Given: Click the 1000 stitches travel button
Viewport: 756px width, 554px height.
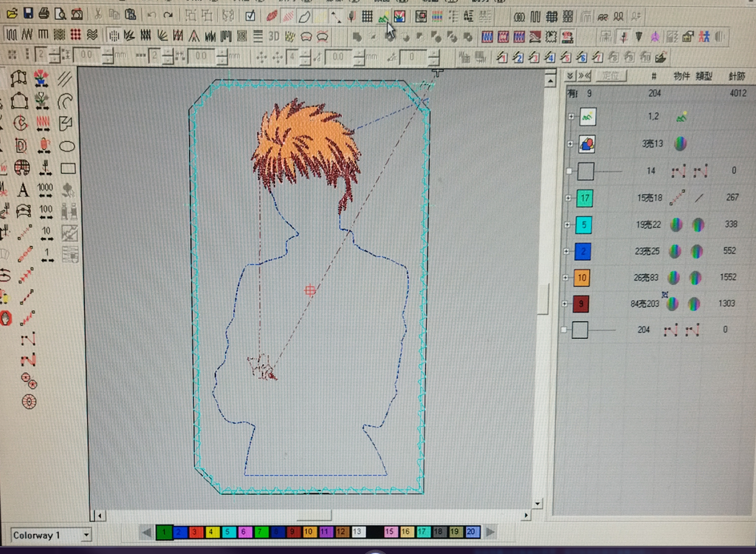Looking at the screenshot, I should 45,190.
